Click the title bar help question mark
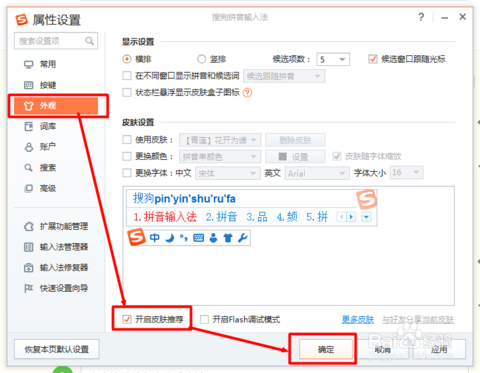The height and width of the screenshot is (373, 480). pyautogui.click(x=421, y=17)
